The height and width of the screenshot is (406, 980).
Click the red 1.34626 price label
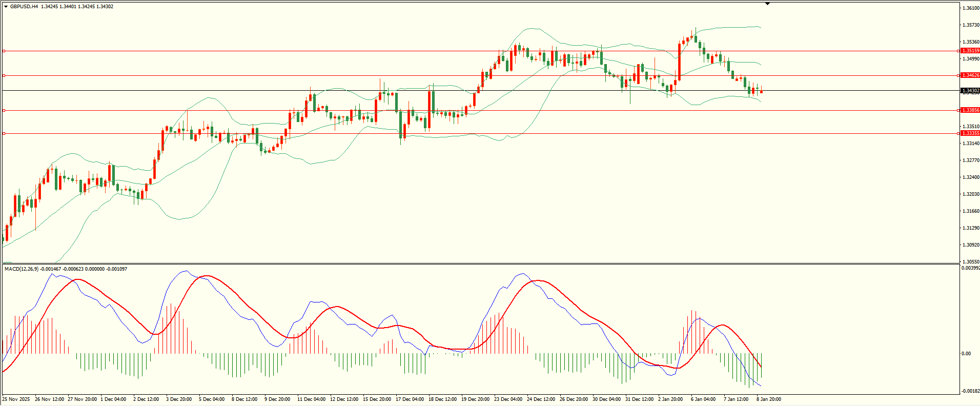970,75
